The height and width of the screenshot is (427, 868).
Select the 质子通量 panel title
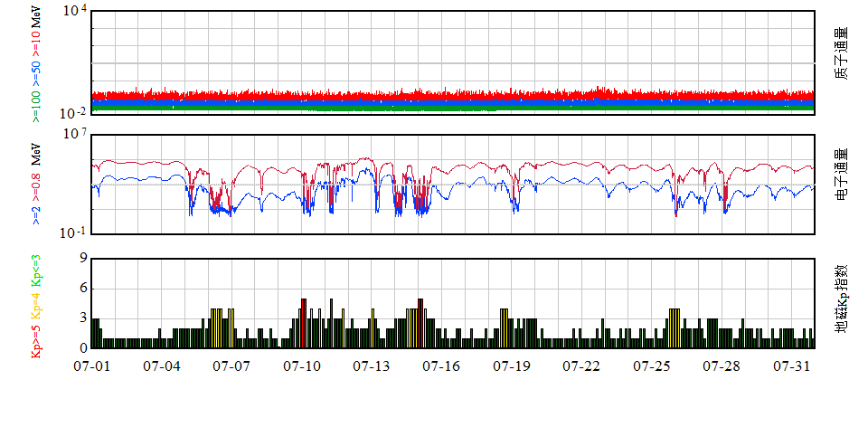pyautogui.click(x=842, y=53)
